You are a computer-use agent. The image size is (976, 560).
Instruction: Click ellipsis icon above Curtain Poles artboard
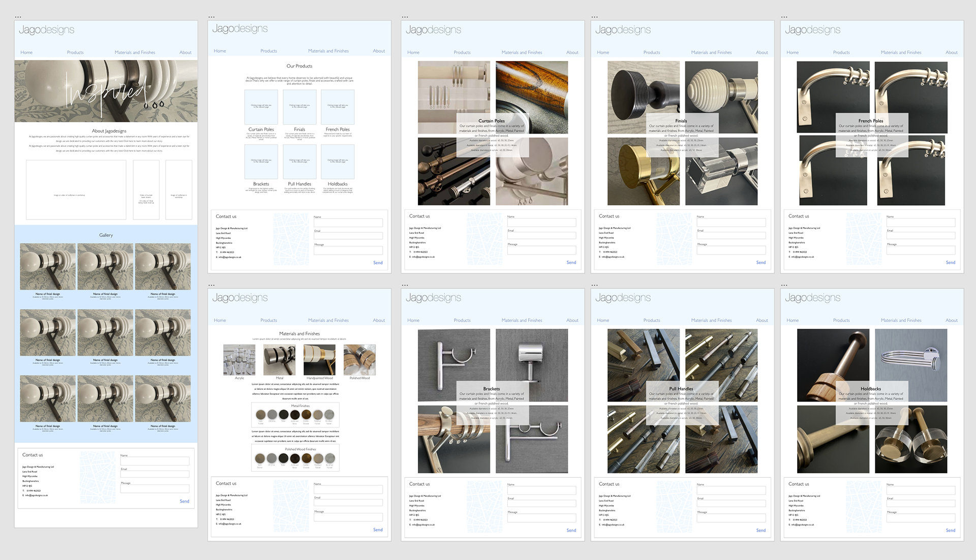point(405,17)
